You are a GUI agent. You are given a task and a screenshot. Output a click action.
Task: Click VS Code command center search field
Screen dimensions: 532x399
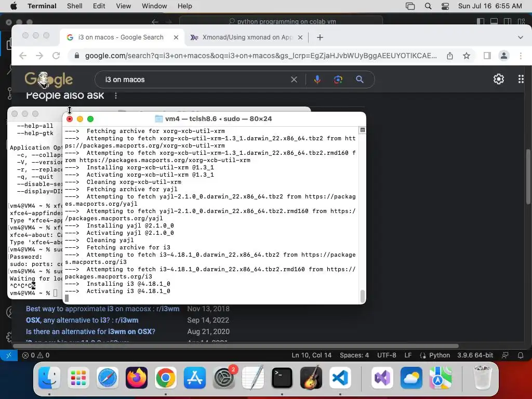pyautogui.click(x=281, y=21)
